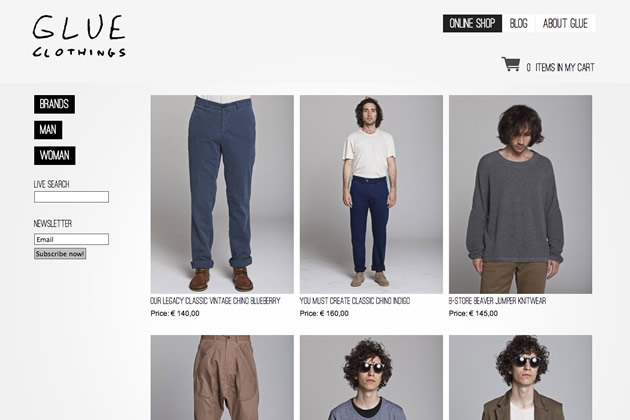The width and height of the screenshot is (630, 420).
Task: Select the Man category
Action: pyautogui.click(x=48, y=130)
